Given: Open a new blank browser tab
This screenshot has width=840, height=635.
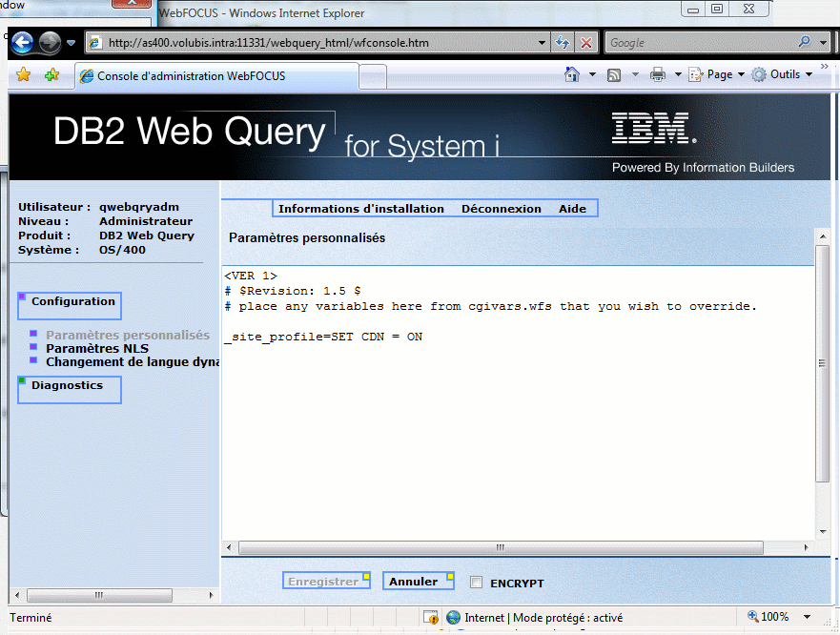Looking at the screenshot, I should click(372, 76).
